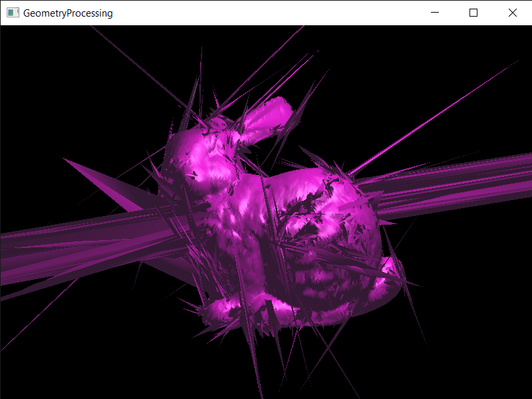This screenshot has width=532, height=399.
Task: Click the empty middle of the title bar
Action: tap(266, 13)
